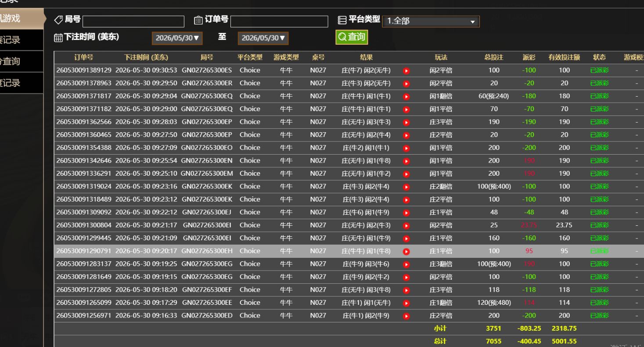
Task: Watch replay for round GN027265300EJ
Action: click(x=407, y=213)
